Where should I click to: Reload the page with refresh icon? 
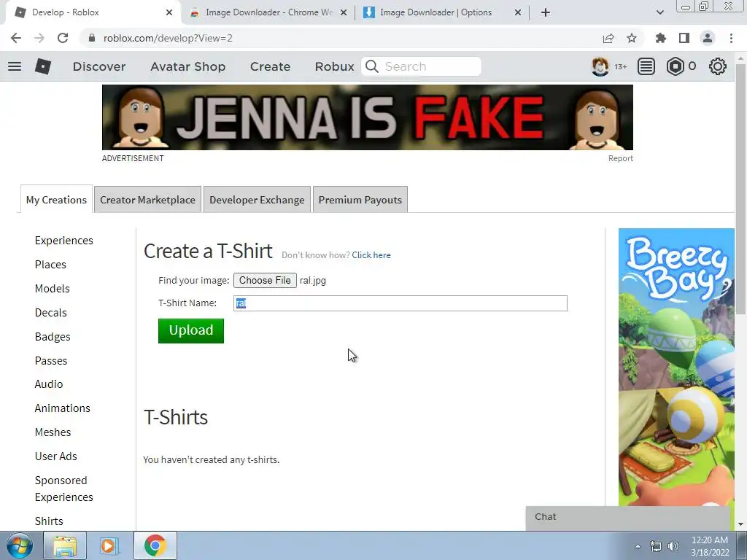(63, 38)
